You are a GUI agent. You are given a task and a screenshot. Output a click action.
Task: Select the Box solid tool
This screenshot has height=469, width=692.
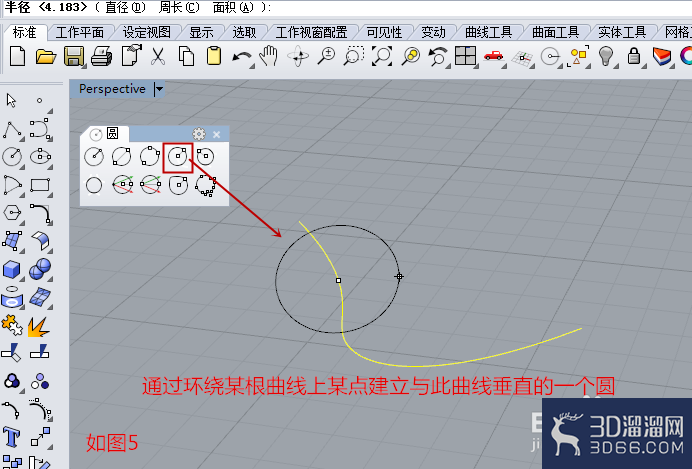pyautogui.click(x=11, y=269)
